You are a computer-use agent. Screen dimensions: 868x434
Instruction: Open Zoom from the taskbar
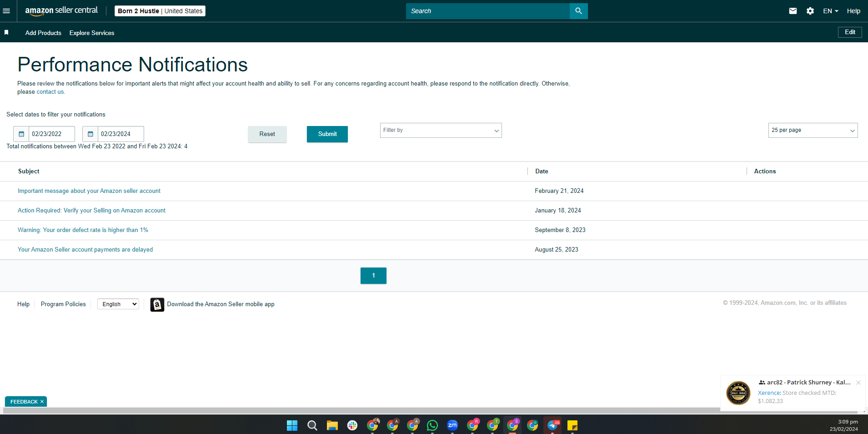(x=452, y=425)
